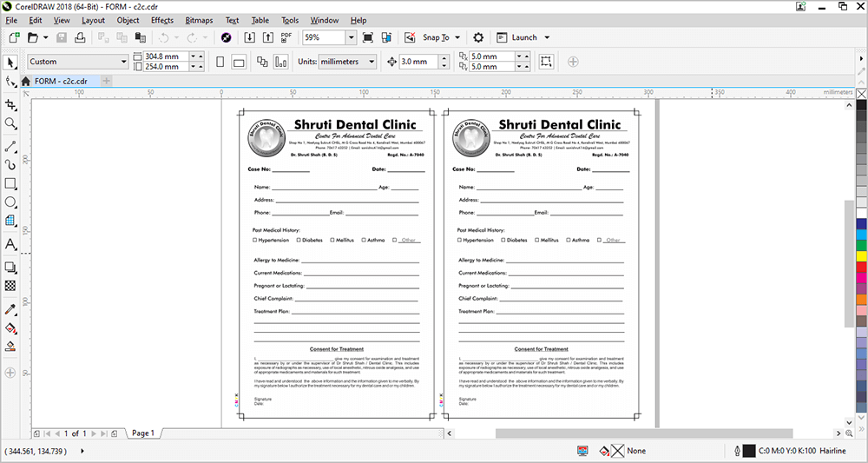Add page before current page button

pyautogui.click(x=36, y=433)
